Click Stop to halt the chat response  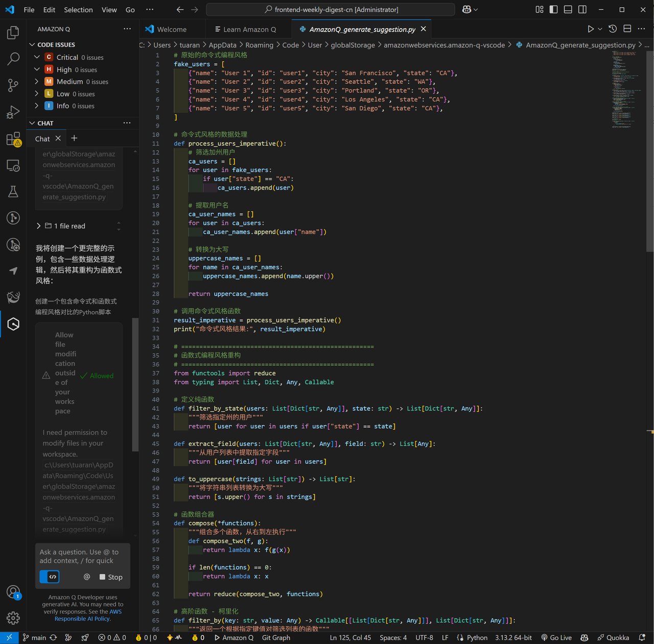(111, 577)
